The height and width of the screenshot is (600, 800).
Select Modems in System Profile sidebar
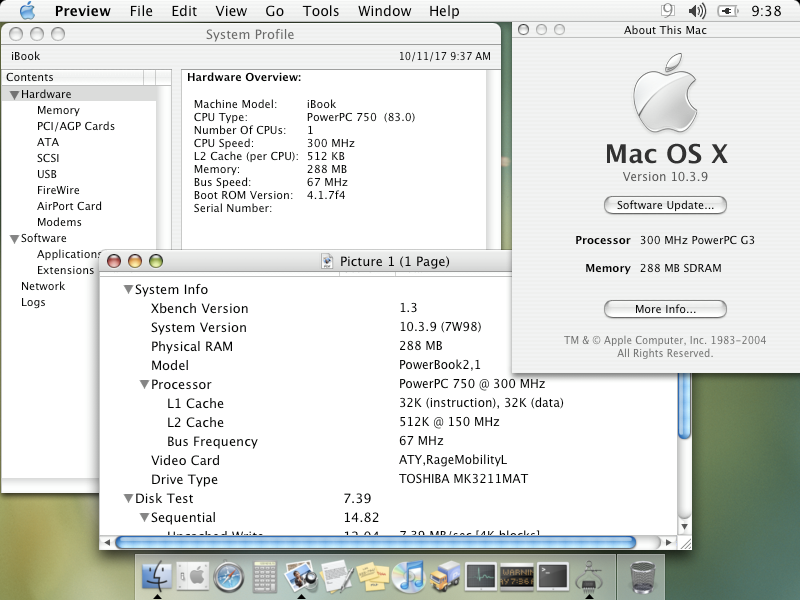point(59,222)
